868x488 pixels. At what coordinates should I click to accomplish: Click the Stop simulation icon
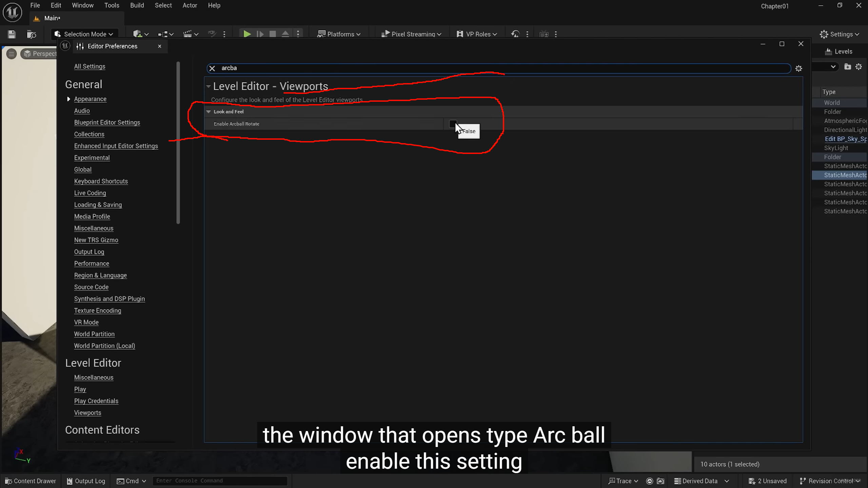click(x=273, y=34)
